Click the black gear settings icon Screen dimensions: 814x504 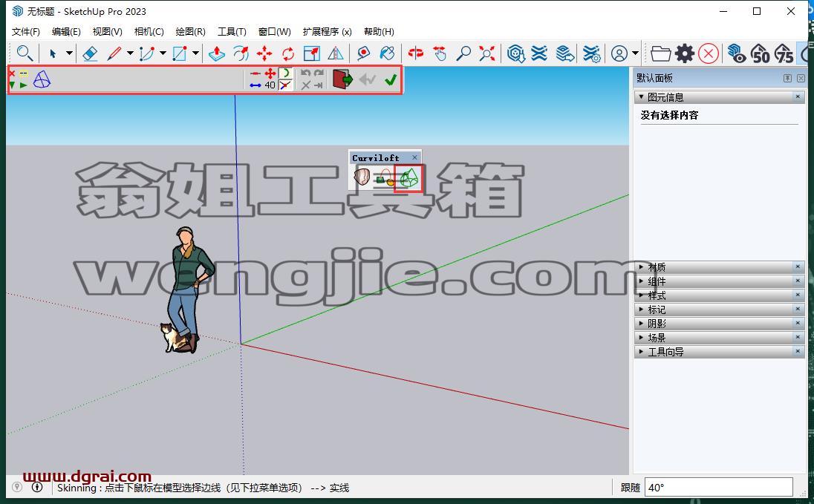[685, 53]
